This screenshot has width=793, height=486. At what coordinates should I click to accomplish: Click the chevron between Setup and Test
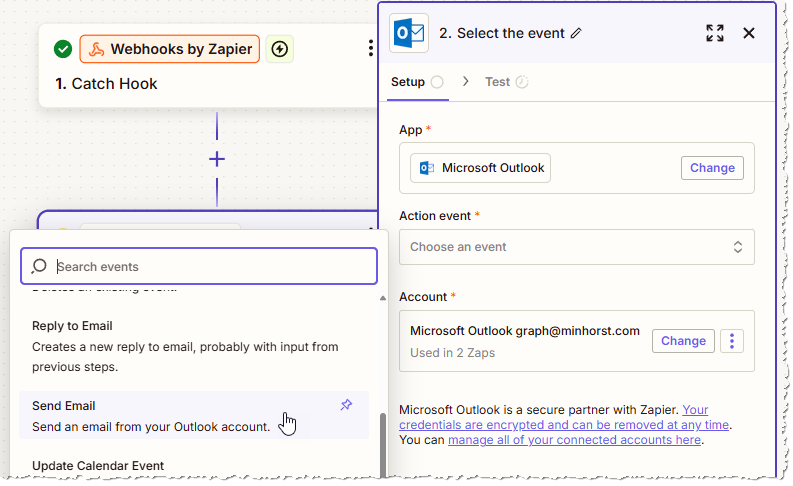click(x=466, y=82)
